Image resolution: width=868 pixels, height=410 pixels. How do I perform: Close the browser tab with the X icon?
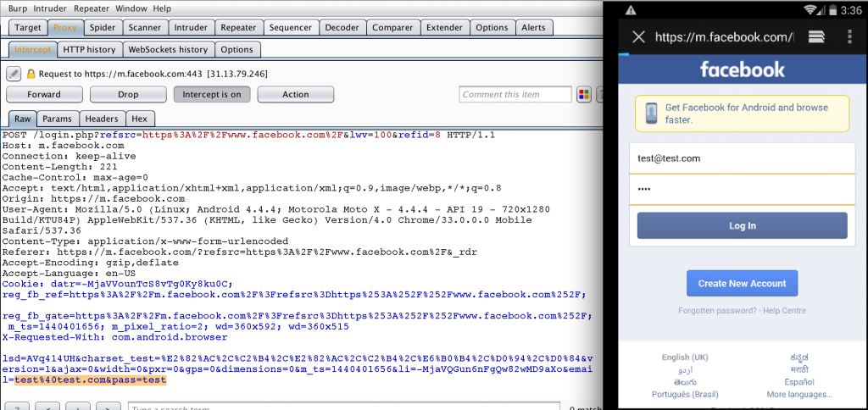(x=639, y=36)
